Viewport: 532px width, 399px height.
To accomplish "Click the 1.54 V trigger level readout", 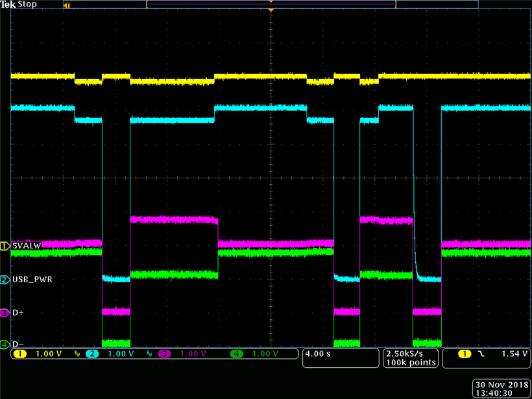I will [514, 354].
